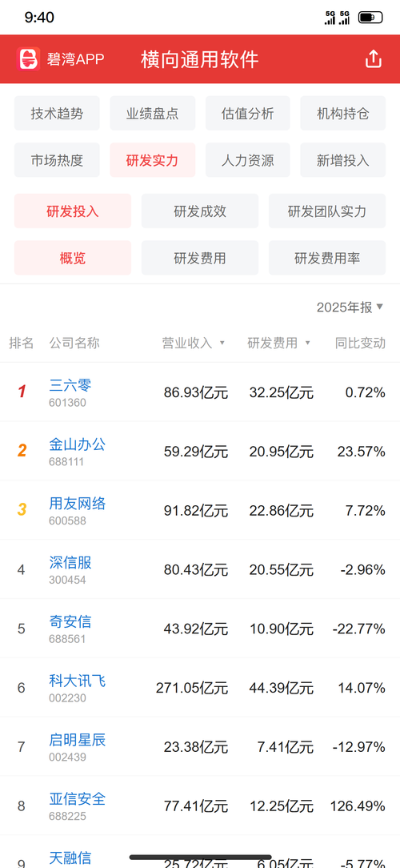Viewport: 400px width, 868px height.
Task: Tap the rank 1 red medal number
Action: pos(22,392)
